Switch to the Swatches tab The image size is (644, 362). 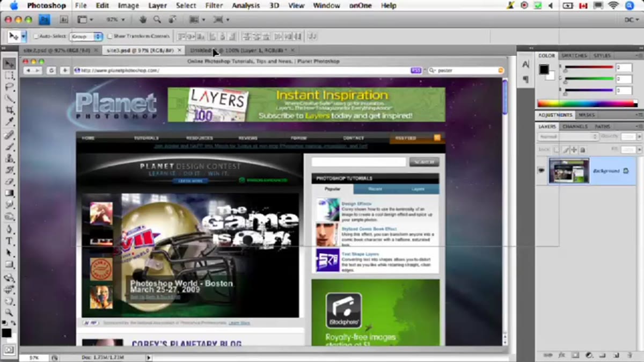tap(574, 55)
